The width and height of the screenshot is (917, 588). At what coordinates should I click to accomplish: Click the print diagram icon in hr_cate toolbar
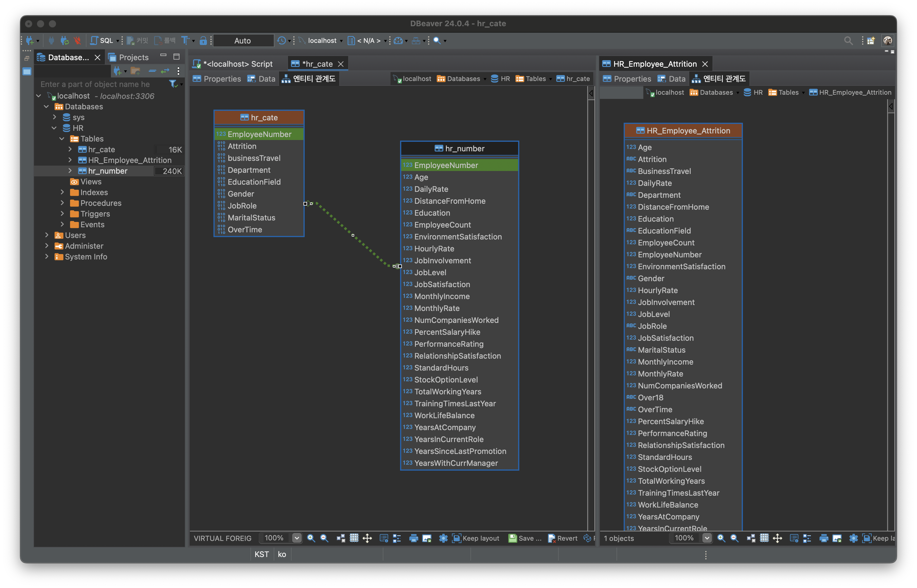point(413,538)
